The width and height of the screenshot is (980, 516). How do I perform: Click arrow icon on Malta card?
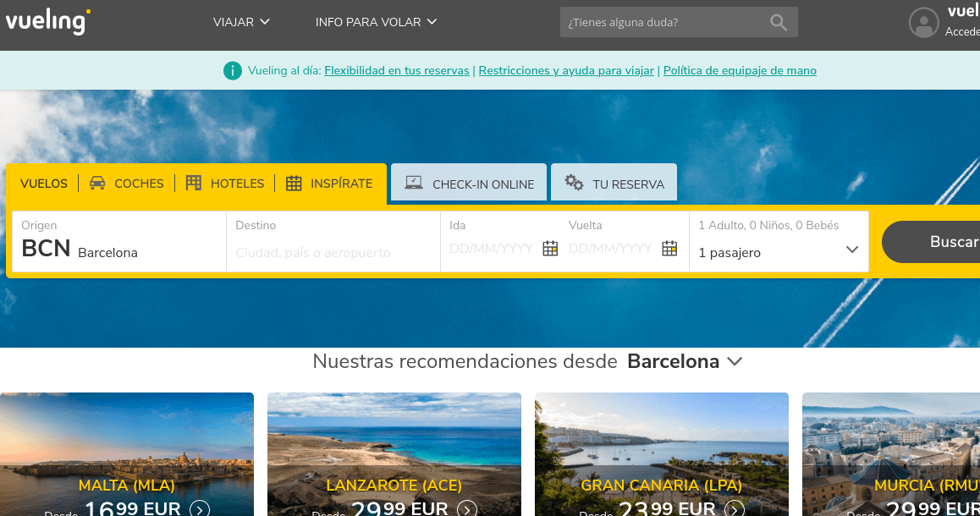(200, 509)
